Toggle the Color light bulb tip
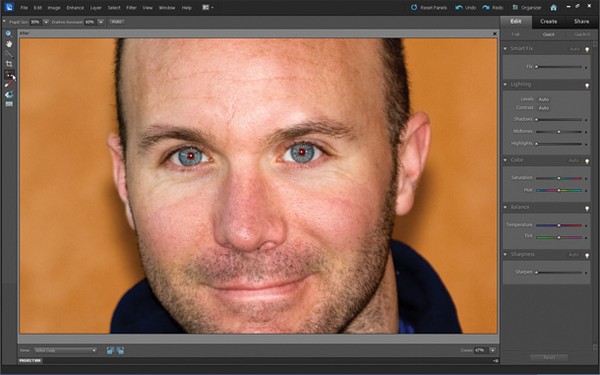 click(587, 161)
